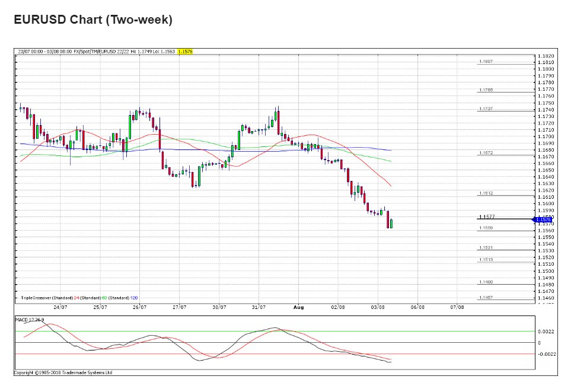Click the 1.1460 price on right axis
Image resolution: width=574 pixels, height=392 pixels.
546,298
